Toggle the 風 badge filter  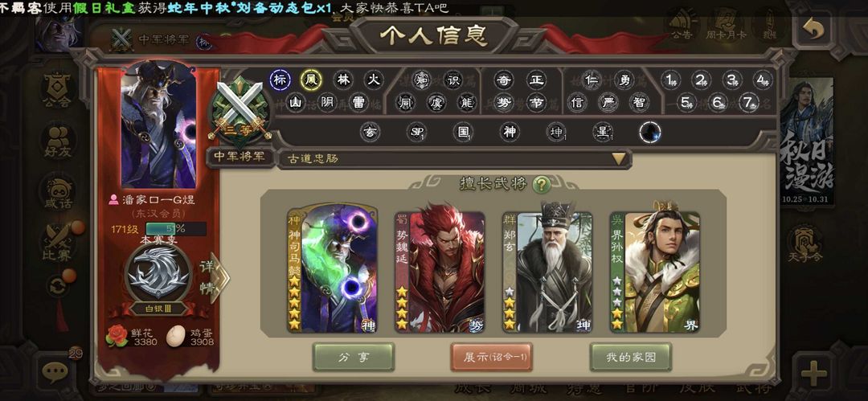point(311,80)
